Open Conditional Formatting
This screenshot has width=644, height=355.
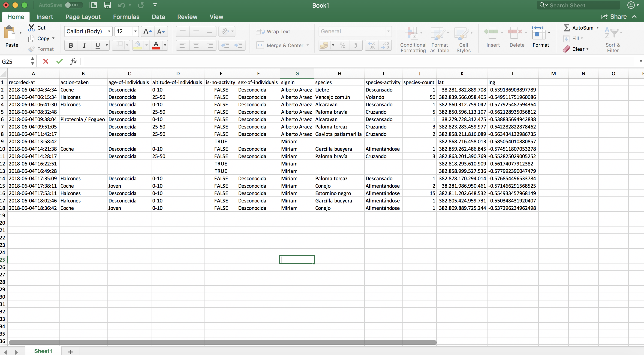point(413,40)
